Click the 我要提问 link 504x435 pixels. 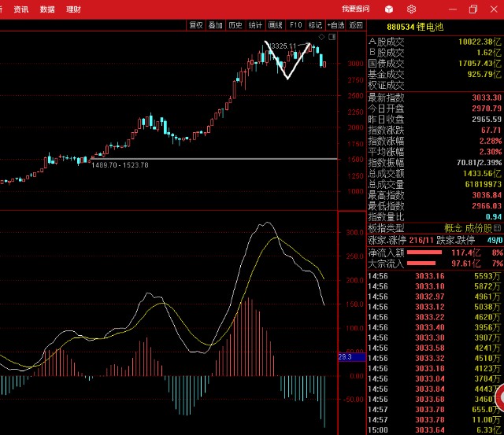point(355,9)
